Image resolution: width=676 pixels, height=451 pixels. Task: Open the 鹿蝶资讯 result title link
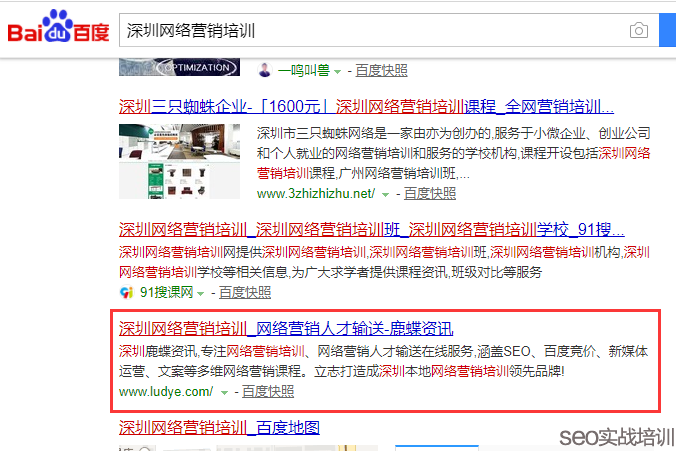(x=286, y=328)
